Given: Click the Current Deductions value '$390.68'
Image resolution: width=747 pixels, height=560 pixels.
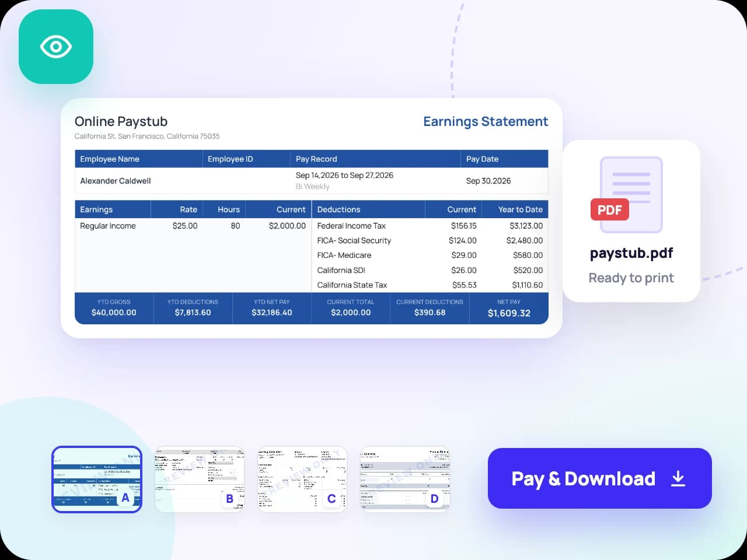Looking at the screenshot, I should tap(430, 313).
